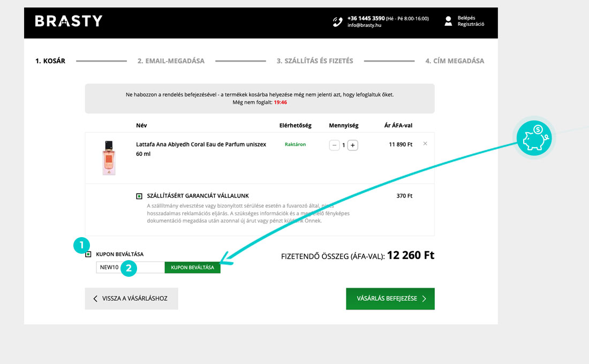Open Lattafa Ana Abiyedh Coral product name
589x364 pixels.
201,144
